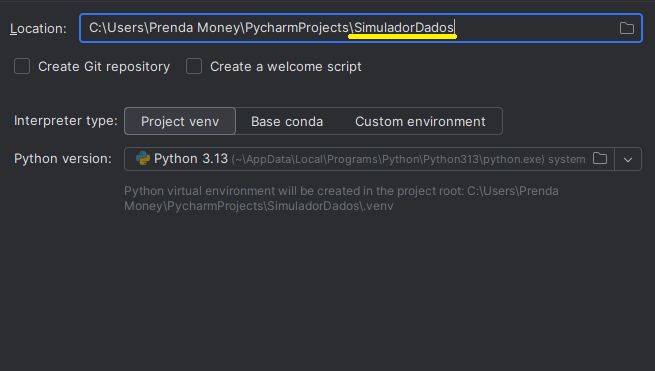655x371 pixels.
Task: Browse for Python interpreter folder icon
Action: point(600,158)
